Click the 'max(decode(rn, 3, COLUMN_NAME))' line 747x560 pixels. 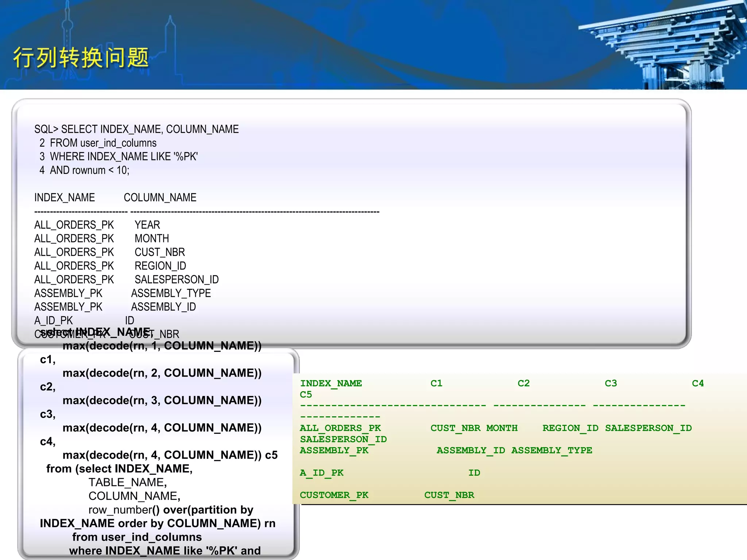point(162,400)
